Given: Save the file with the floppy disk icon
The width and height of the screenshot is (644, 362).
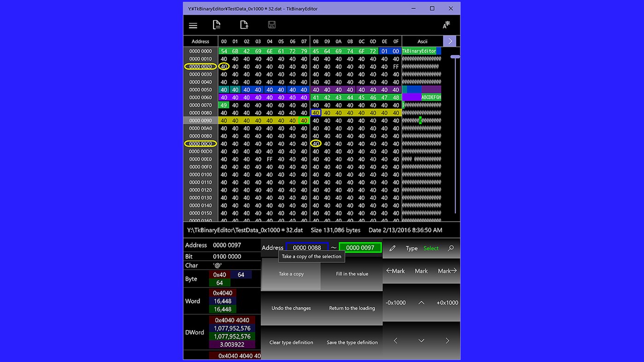Looking at the screenshot, I should [272, 25].
